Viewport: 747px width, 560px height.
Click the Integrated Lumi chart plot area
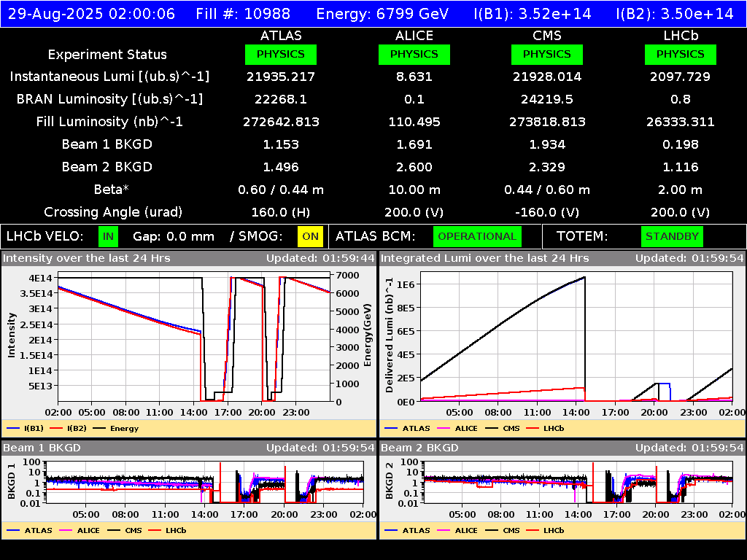[576, 337]
